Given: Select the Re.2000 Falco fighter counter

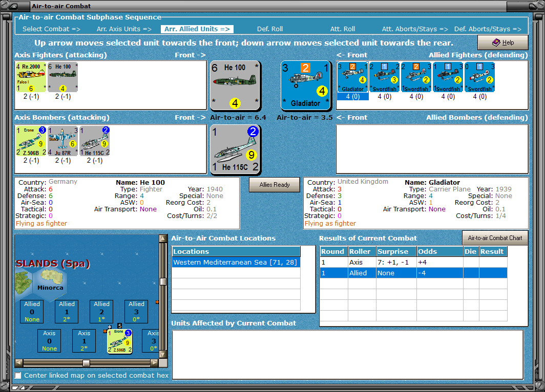Looking at the screenshot, I should 31,77.
